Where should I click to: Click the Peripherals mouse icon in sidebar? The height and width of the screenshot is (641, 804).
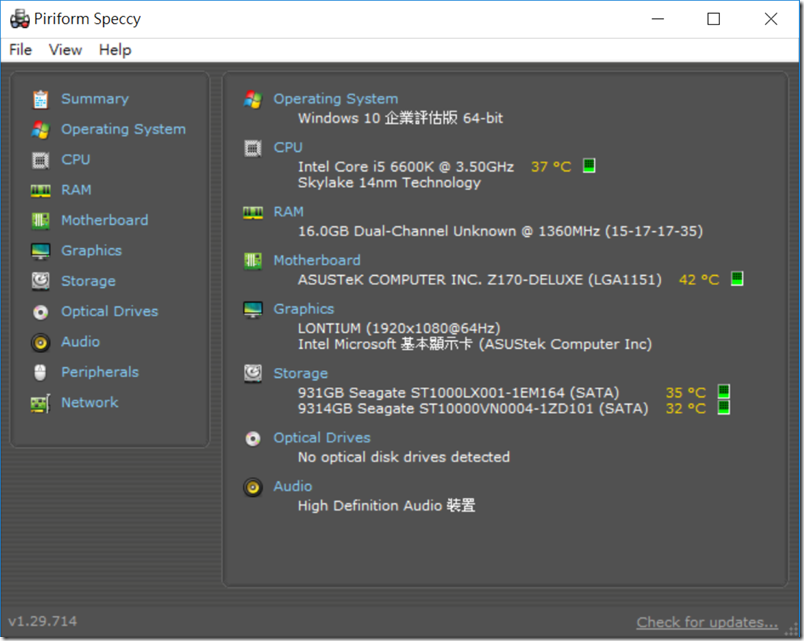pos(41,372)
